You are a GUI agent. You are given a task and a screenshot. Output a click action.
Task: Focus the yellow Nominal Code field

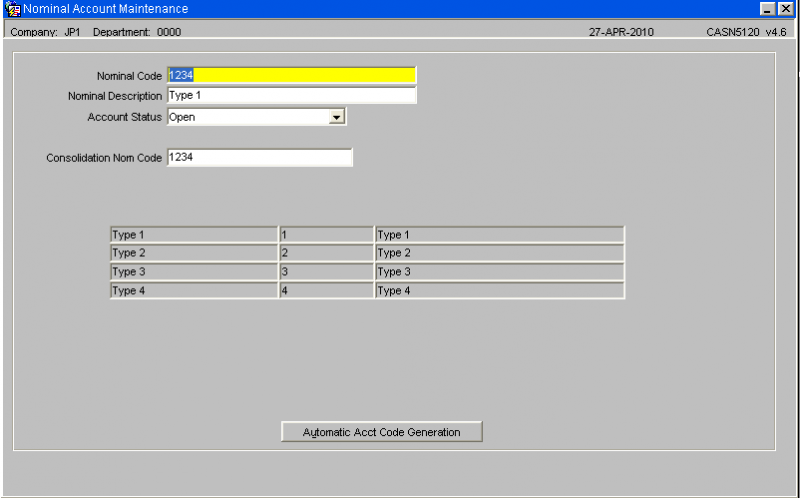291,75
